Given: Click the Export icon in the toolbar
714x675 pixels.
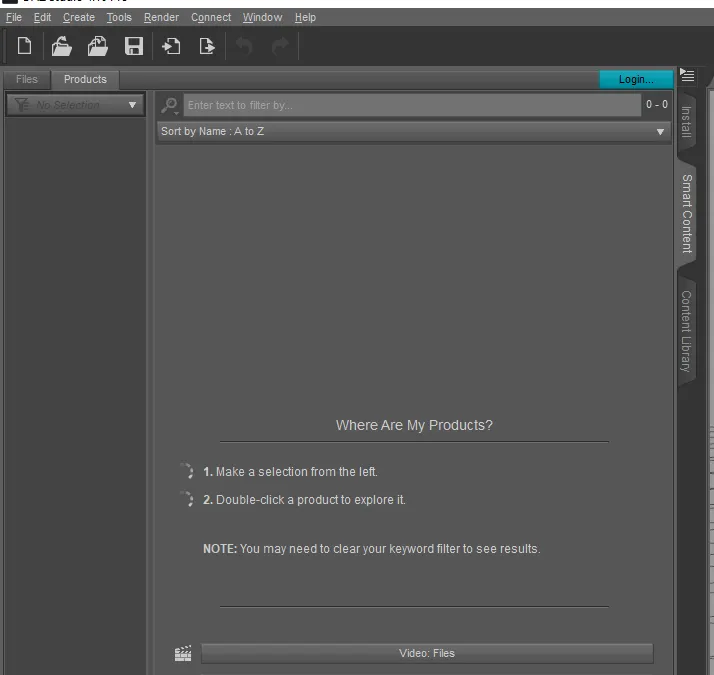Looking at the screenshot, I should coord(207,46).
